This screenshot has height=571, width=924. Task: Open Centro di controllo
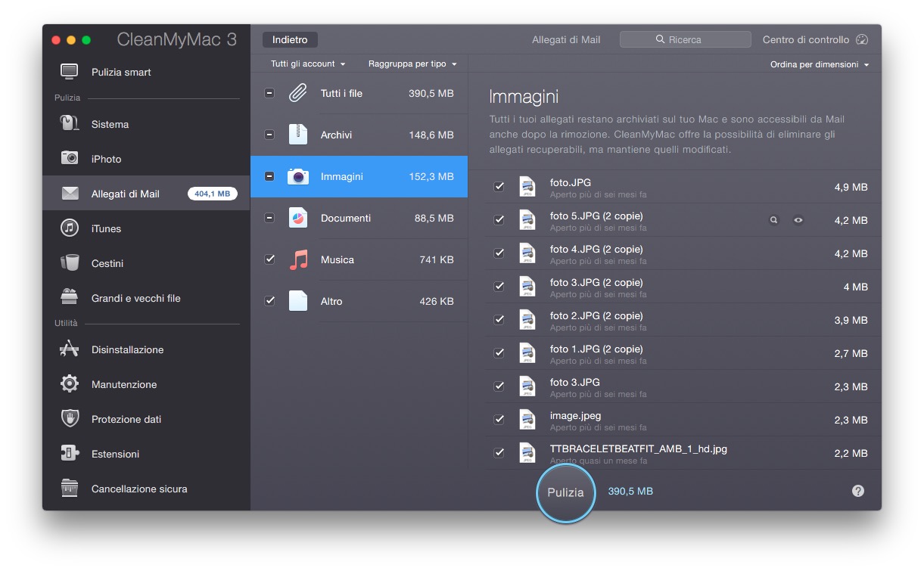[x=815, y=39]
